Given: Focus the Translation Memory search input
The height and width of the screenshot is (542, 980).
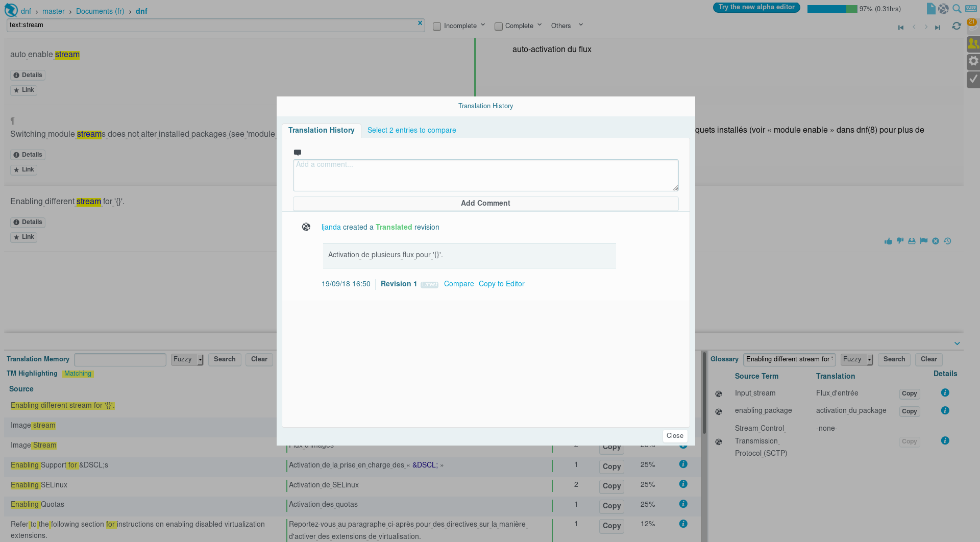Looking at the screenshot, I should click(x=120, y=359).
